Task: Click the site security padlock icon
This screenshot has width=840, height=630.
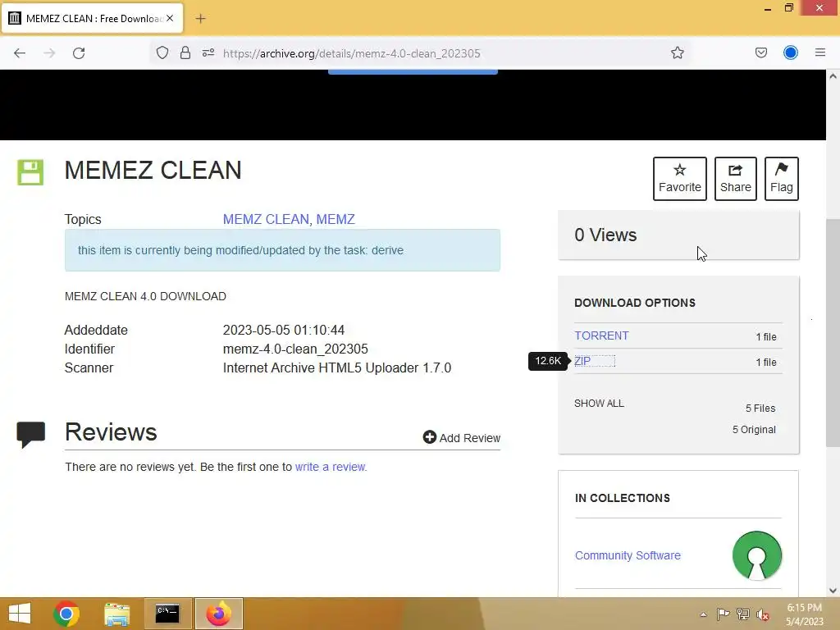Action: (185, 52)
